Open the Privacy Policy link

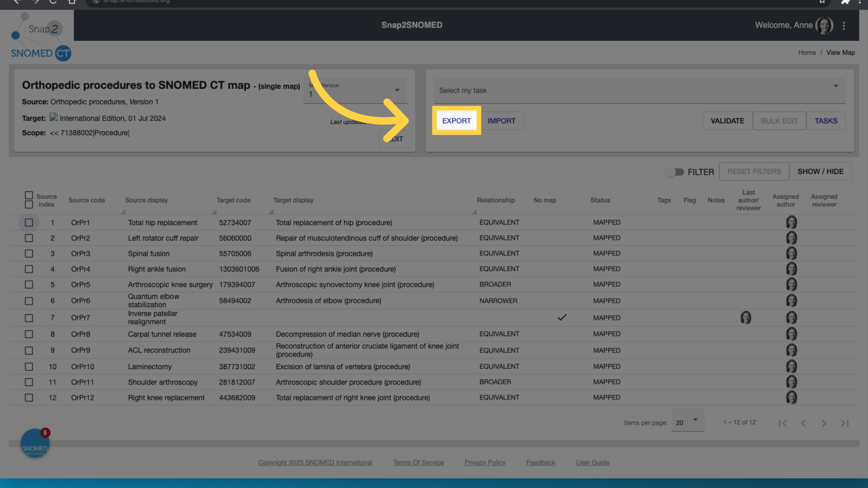[x=485, y=463]
